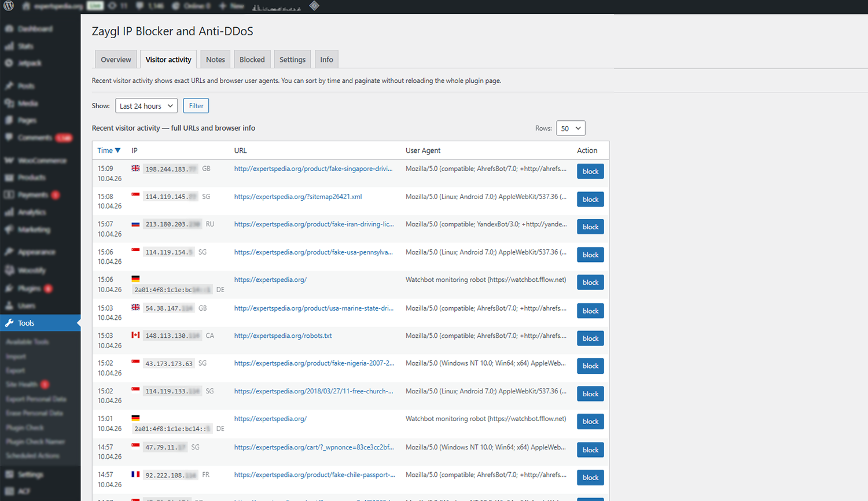Open the Show period dropdown 'Last 24 hours'

146,106
